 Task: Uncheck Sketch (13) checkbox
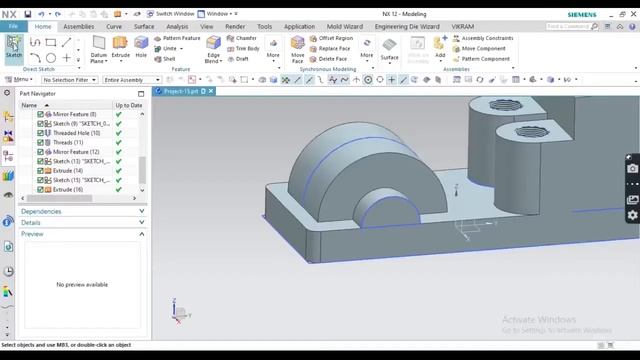[x=40, y=161]
